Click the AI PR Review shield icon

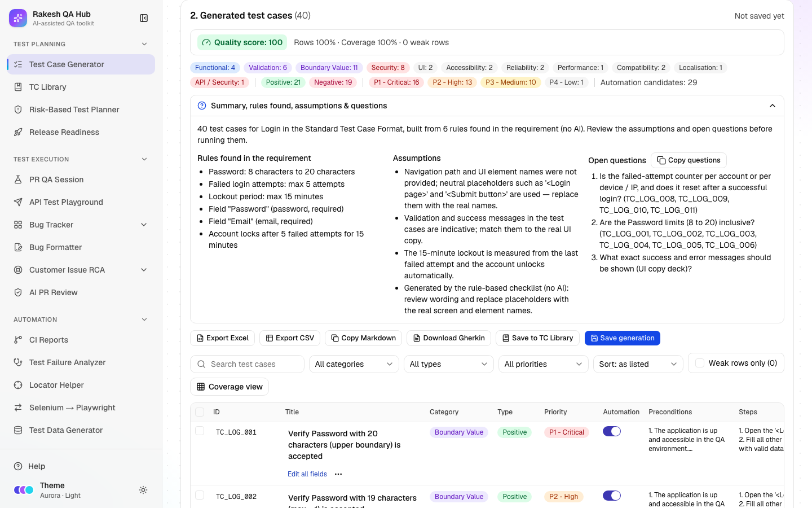pos(18,292)
